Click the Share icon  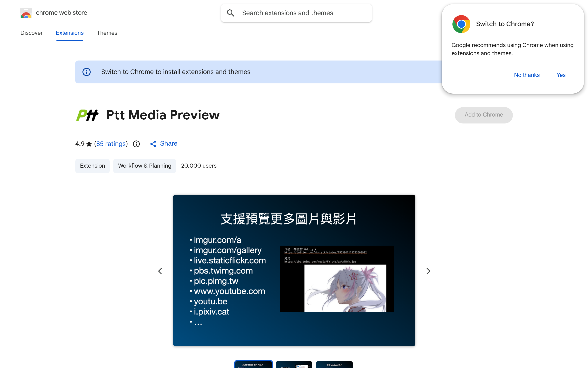tap(153, 144)
